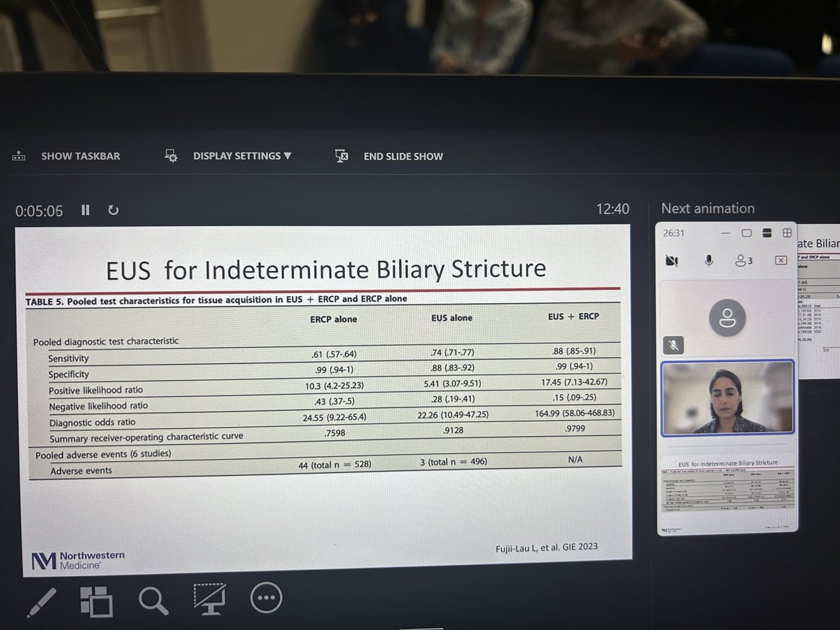Switch meeting window layout view icon
Viewport: 840px width, 630px height.
click(766, 233)
